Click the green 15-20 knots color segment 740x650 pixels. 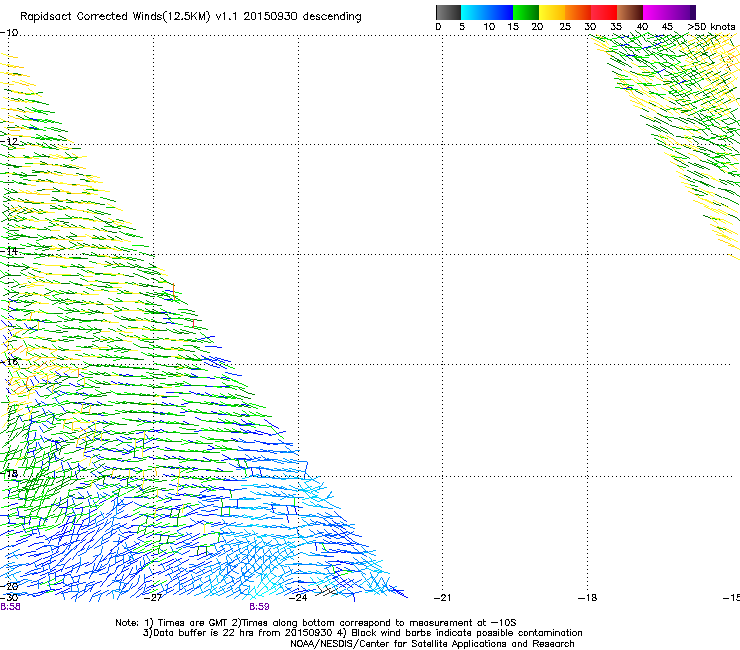[x=526, y=12]
